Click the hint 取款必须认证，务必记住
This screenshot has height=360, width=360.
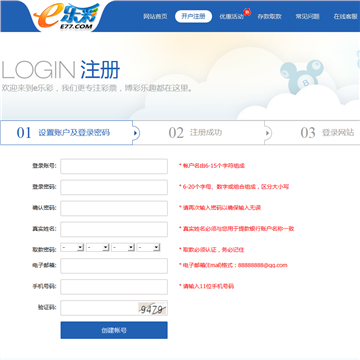point(212,249)
